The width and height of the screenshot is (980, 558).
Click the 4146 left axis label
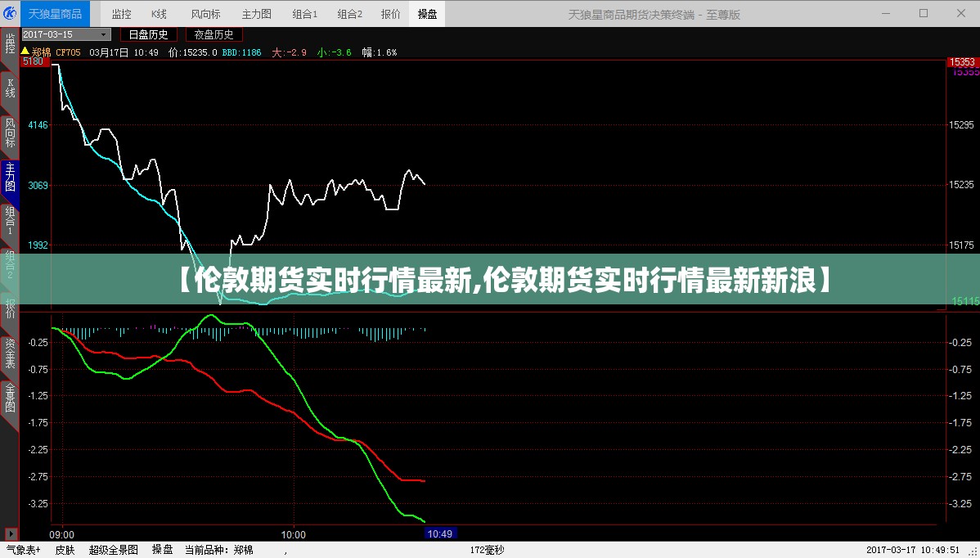coord(38,125)
